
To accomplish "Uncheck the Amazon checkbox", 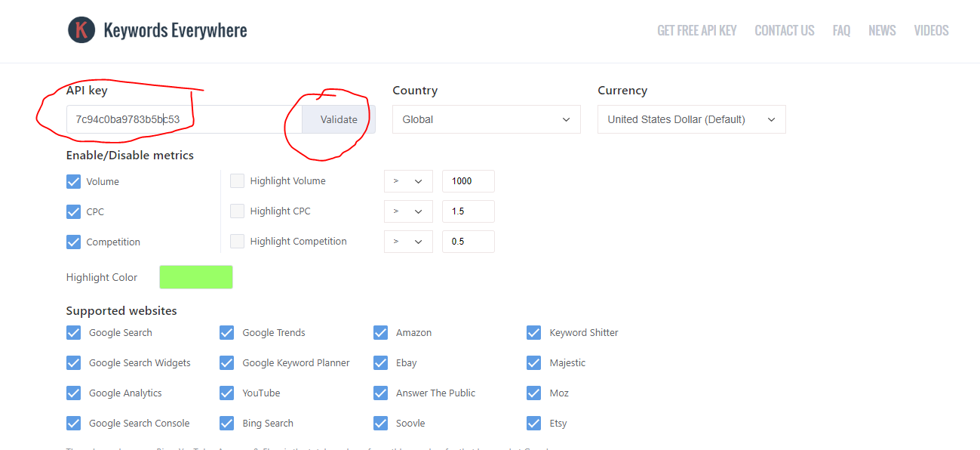I will [380, 332].
